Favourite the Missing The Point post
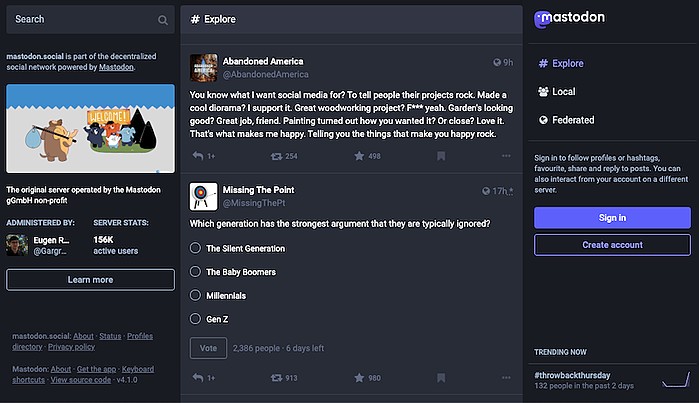 [358, 378]
